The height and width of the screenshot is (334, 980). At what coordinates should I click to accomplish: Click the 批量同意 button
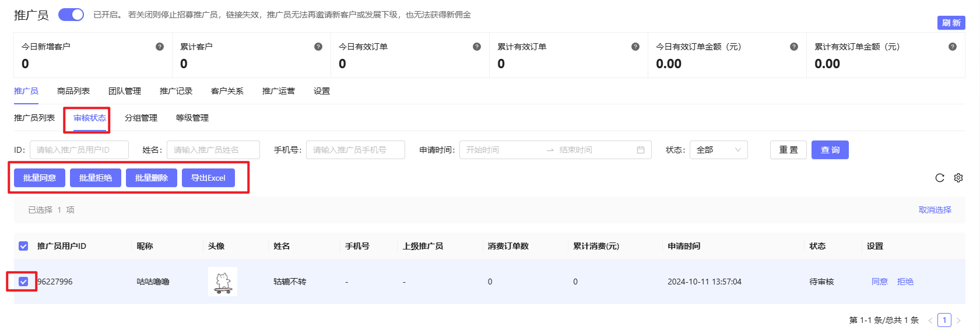pos(40,178)
